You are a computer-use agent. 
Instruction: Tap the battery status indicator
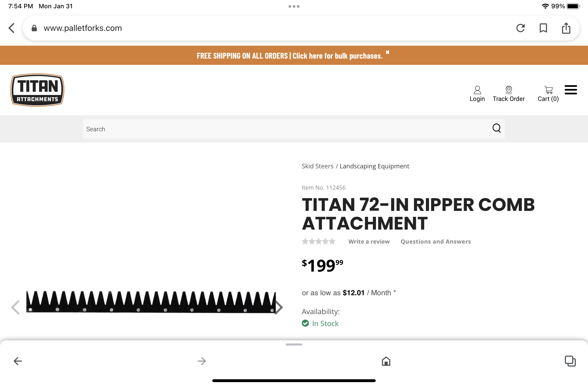573,6
